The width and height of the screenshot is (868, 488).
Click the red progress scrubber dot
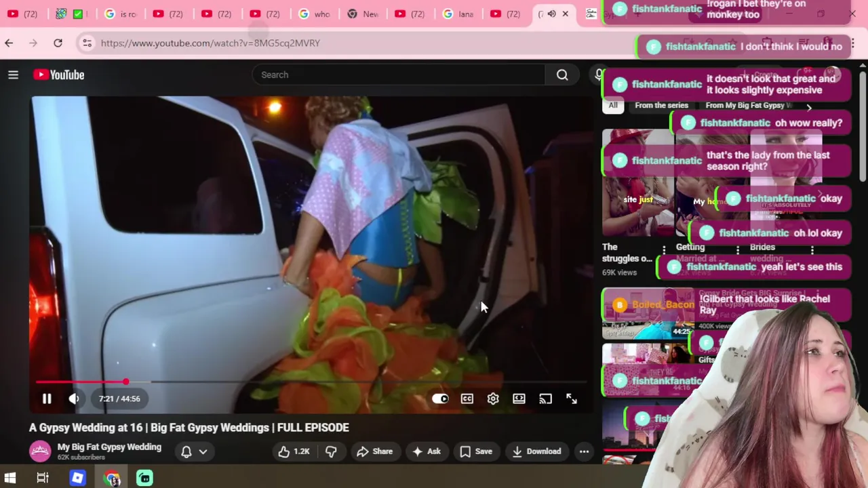[125, 382]
